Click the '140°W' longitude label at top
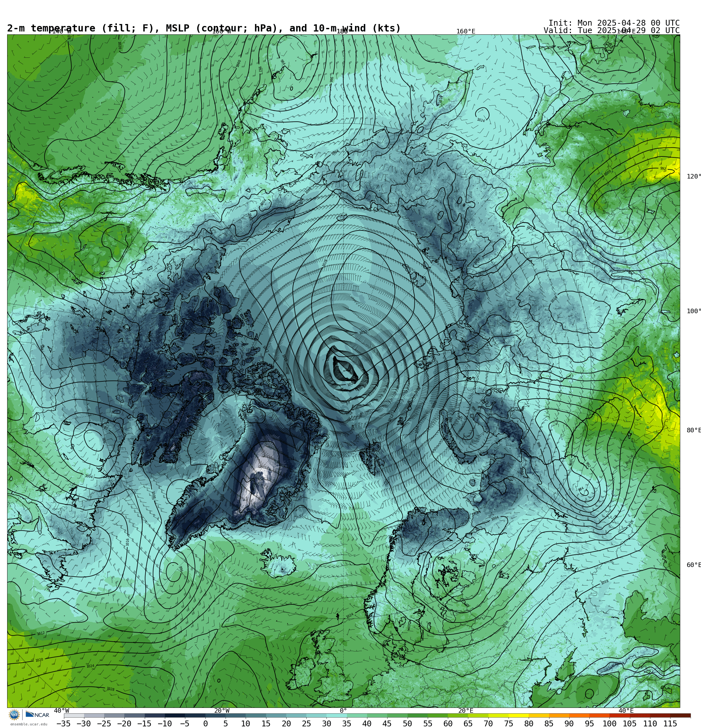Screen dimensions: 701x728 (x=61, y=31)
